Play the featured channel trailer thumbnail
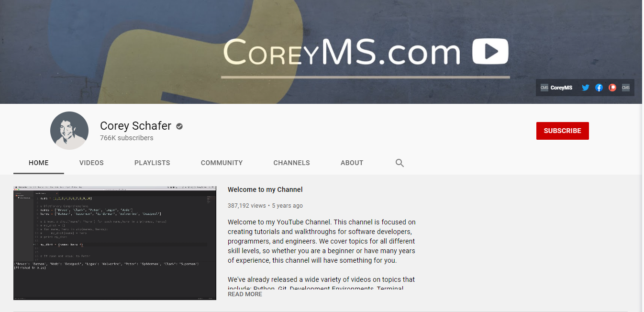644x312 pixels. pyautogui.click(x=115, y=243)
